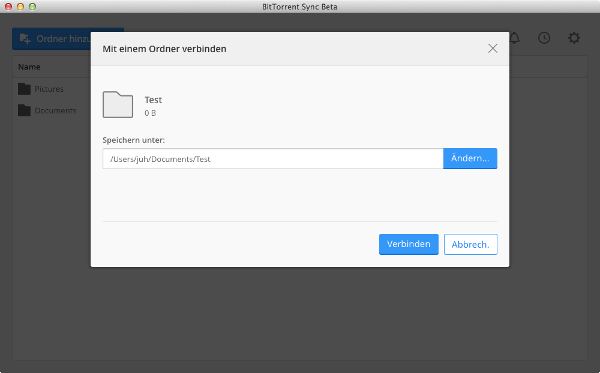600x373 pixels.
Task: Click Ordner hinzufügen button behind the dialog
Action: point(52,39)
